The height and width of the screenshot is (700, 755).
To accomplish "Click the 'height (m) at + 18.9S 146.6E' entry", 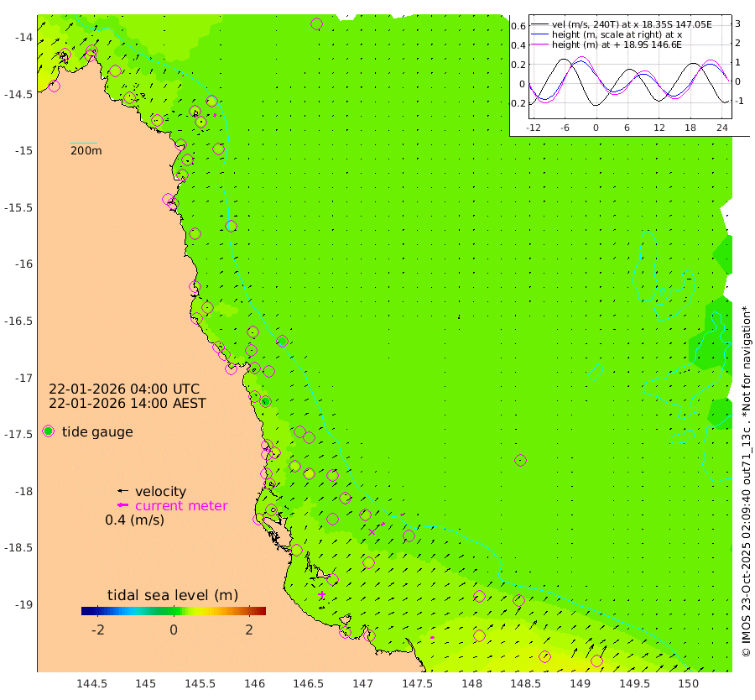I will pos(617,44).
